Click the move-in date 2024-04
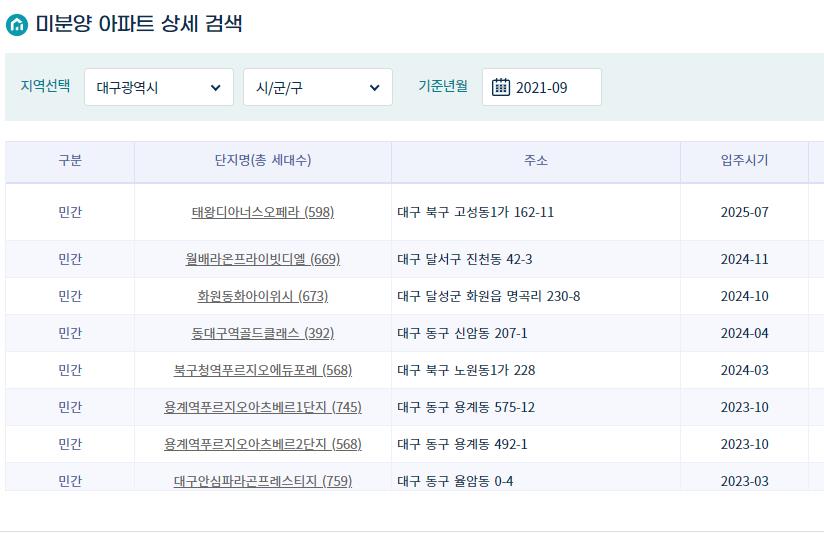The height and width of the screenshot is (533, 824). (744, 333)
